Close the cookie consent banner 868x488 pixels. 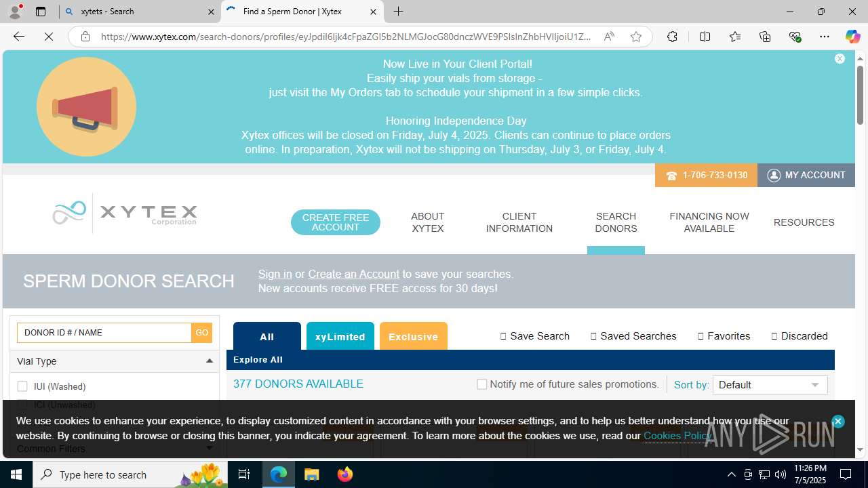click(837, 422)
